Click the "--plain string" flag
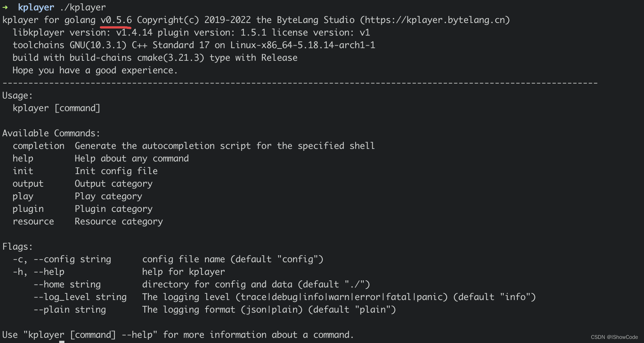Screen dimensions: 644x343 pyautogui.click(x=70, y=310)
